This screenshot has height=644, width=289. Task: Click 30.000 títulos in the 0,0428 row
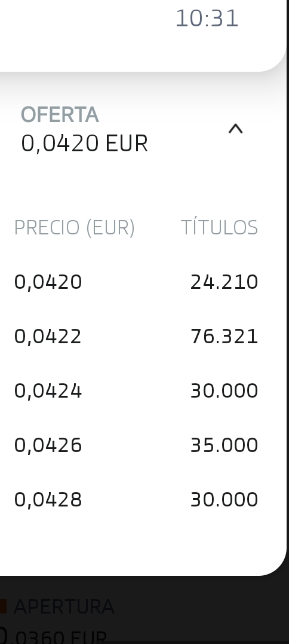pyautogui.click(x=225, y=500)
